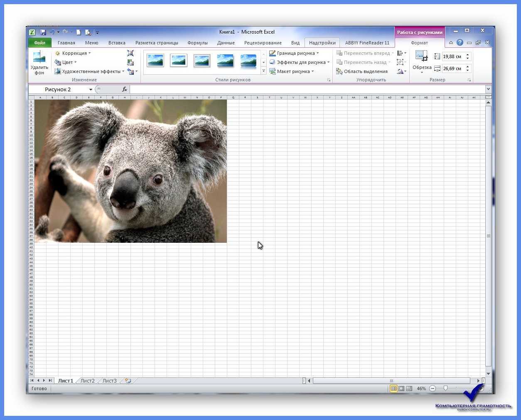Switch to Normal view in status bar
This screenshot has height=420, width=521.
coord(393,388)
